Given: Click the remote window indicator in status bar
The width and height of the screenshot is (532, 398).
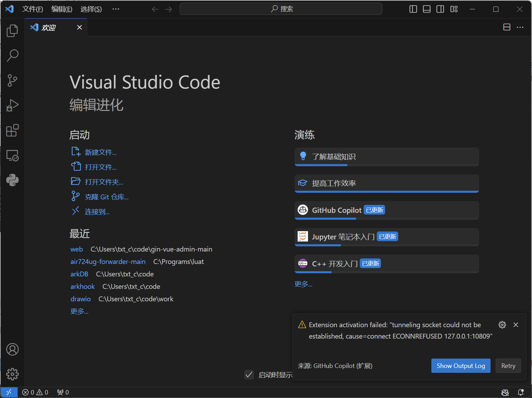Looking at the screenshot, I should (9, 392).
